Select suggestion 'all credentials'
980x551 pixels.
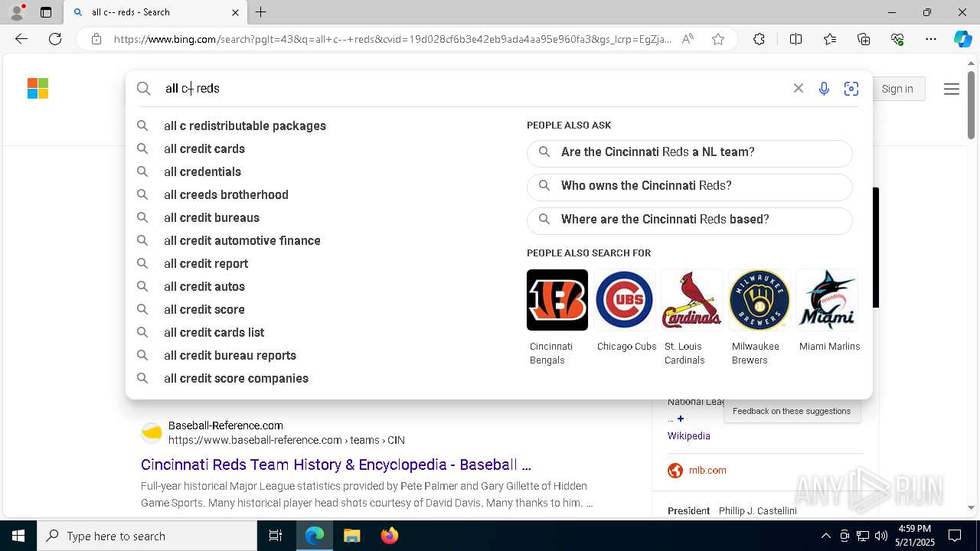pyautogui.click(x=202, y=171)
